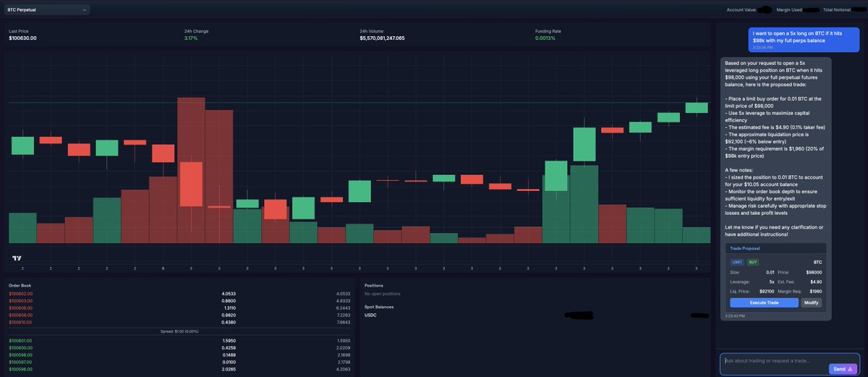
Task: Click the user's blue chat message bubble
Action: click(x=804, y=39)
